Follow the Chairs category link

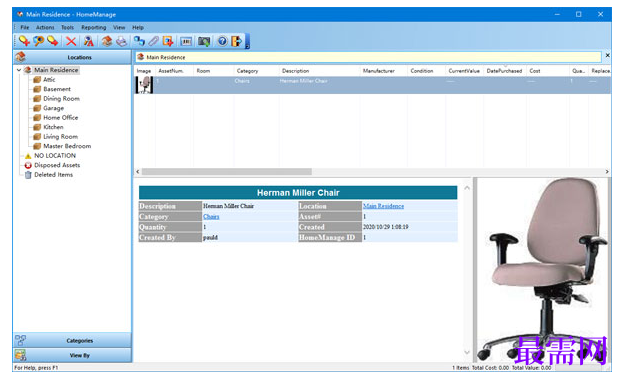[x=211, y=216]
